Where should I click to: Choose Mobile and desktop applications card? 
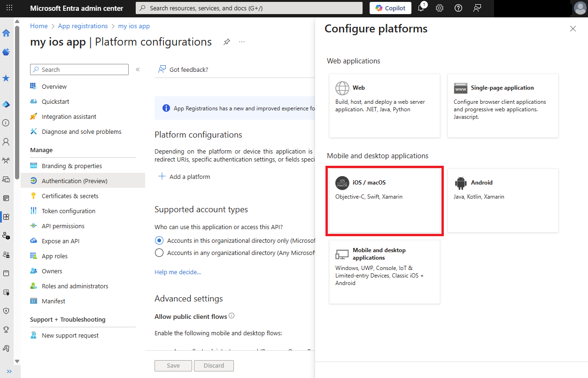pos(385,272)
